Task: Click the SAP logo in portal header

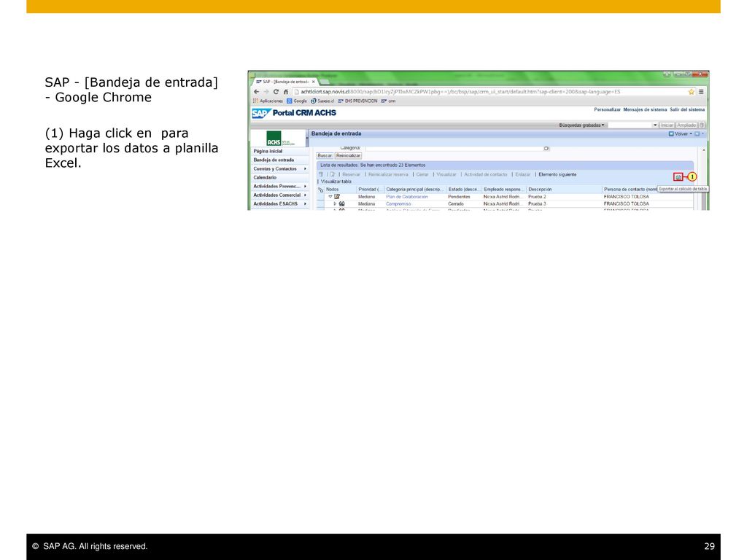Action: (261, 113)
